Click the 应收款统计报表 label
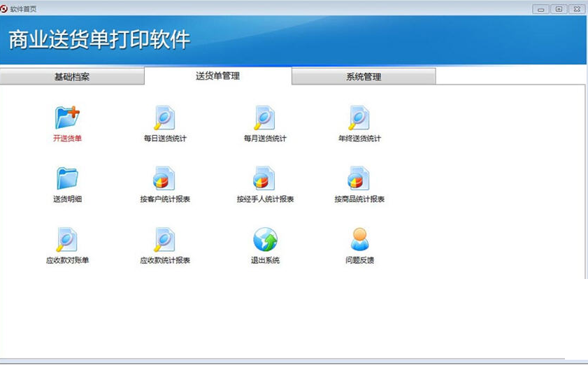The image size is (588, 365). pos(165,260)
